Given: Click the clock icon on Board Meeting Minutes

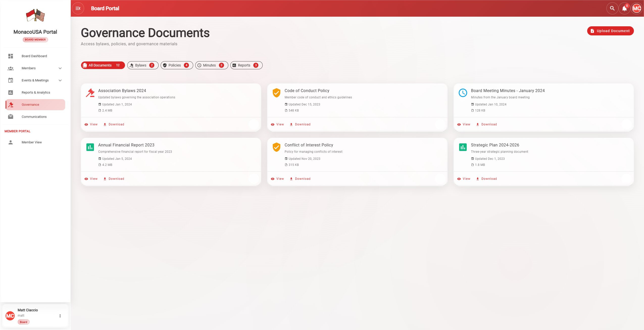Looking at the screenshot, I should point(463,93).
